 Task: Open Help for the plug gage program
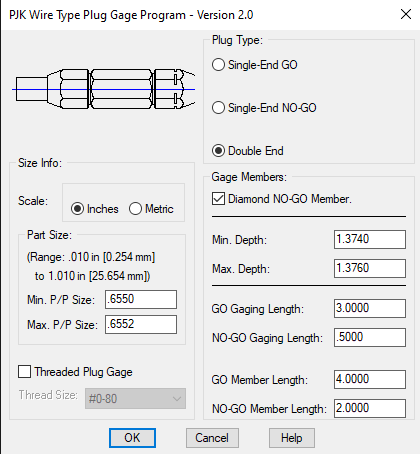(292, 438)
